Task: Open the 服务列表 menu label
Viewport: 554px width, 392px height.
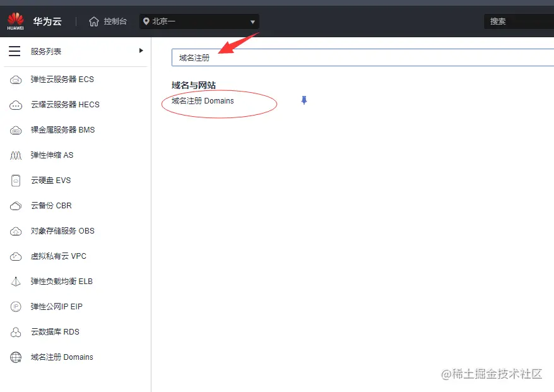Action: coord(46,52)
